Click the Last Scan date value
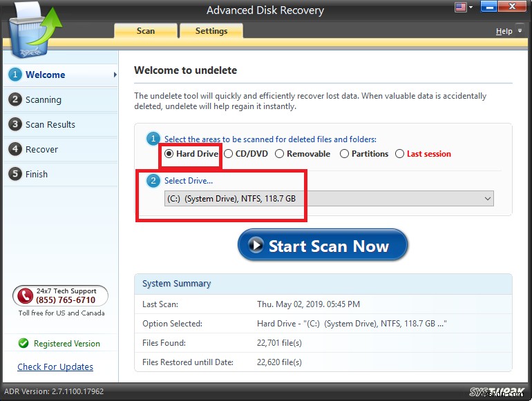Viewport: 532px width, 401px height. click(x=308, y=304)
